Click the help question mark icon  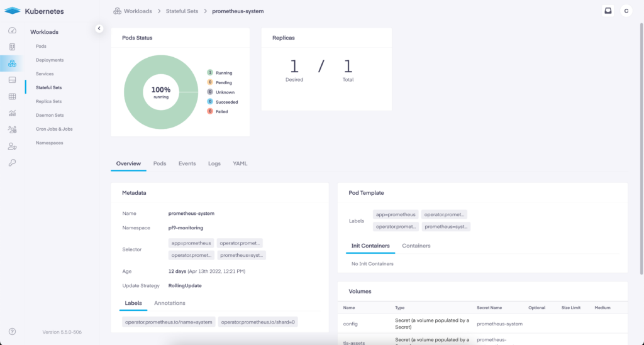click(x=13, y=331)
